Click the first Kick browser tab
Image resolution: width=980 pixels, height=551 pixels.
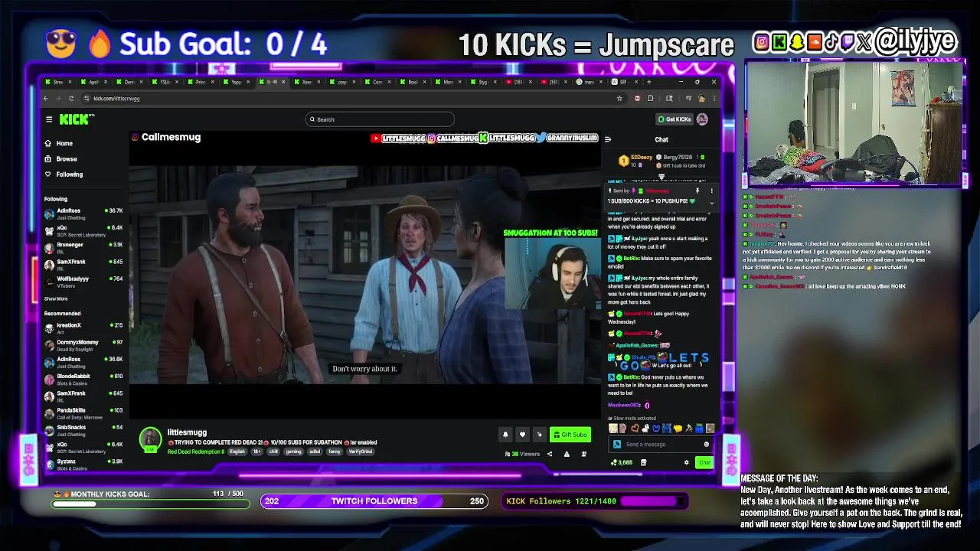[x=58, y=82]
